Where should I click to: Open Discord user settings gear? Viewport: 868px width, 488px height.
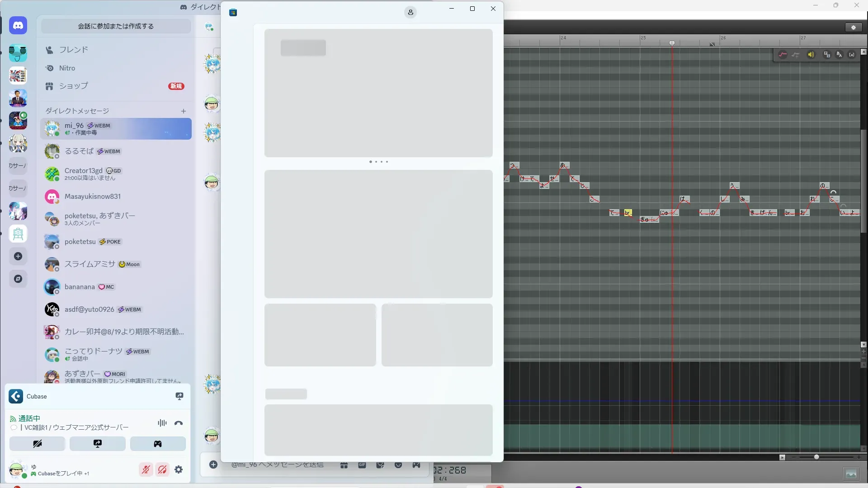(x=179, y=470)
